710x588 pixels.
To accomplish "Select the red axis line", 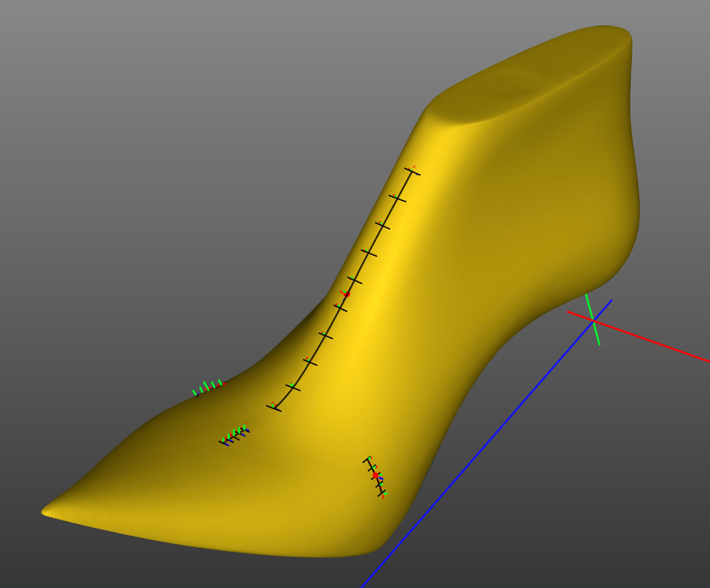I will click(x=638, y=336).
